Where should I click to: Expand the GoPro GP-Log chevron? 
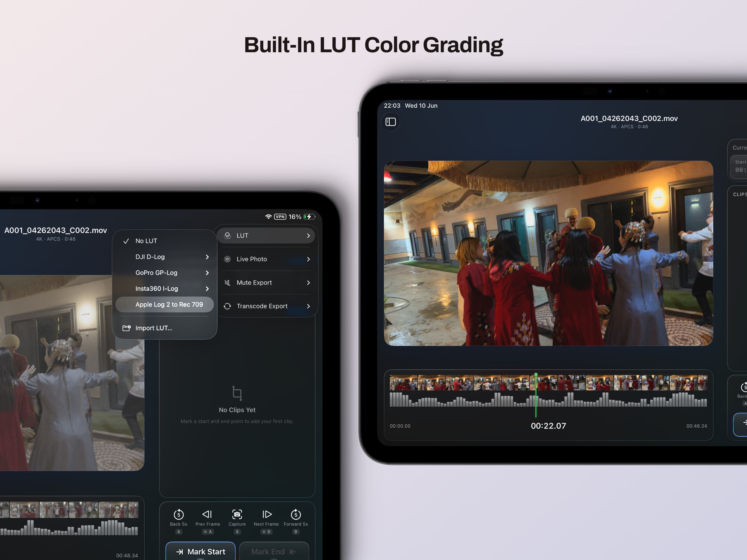click(x=207, y=273)
